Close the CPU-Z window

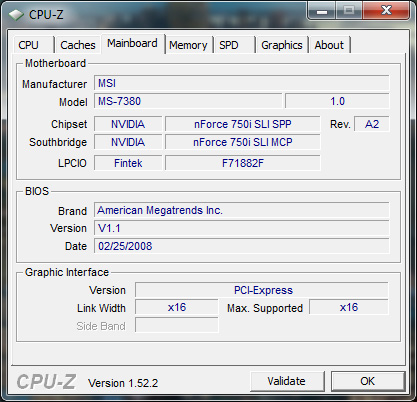pyautogui.click(x=386, y=11)
